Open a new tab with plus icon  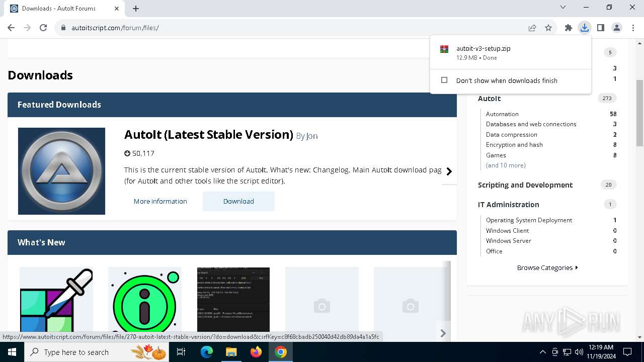(136, 9)
